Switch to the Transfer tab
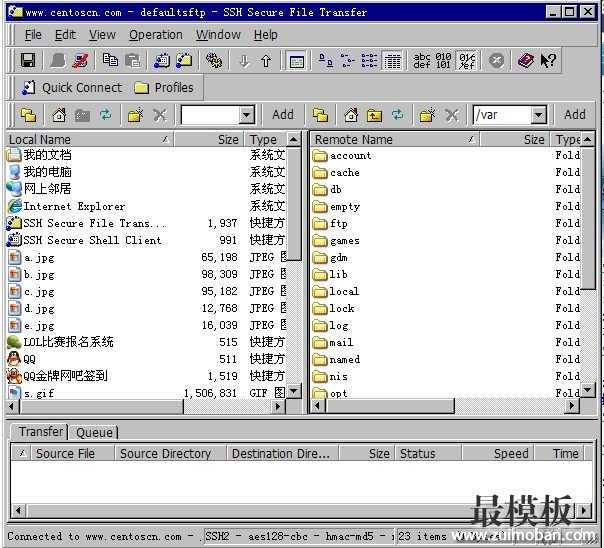 click(40, 432)
